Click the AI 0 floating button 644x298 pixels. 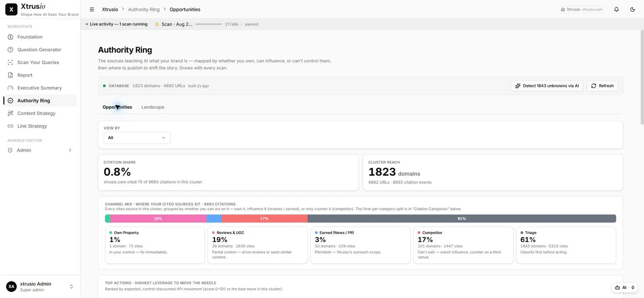pos(624,288)
